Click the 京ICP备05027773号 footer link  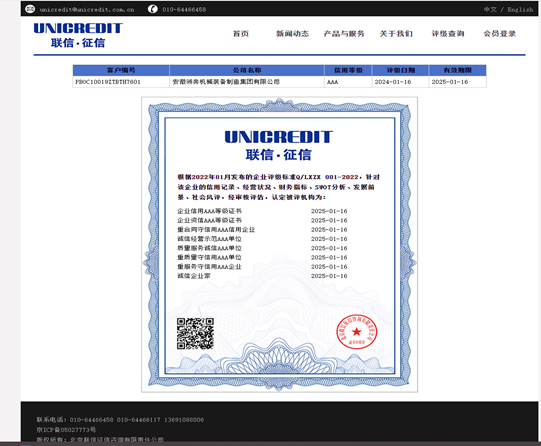click(x=66, y=430)
